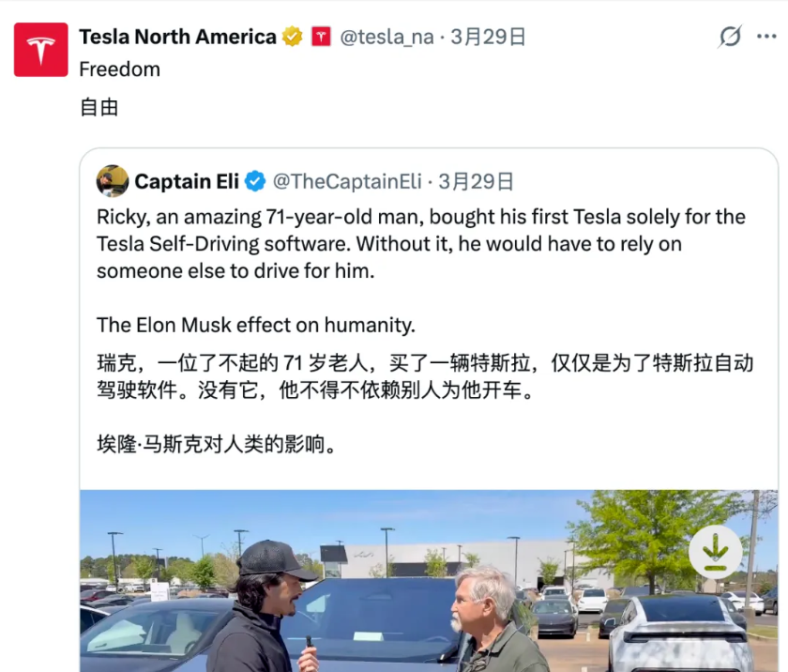The height and width of the screenshot is (672, 788).
Task: Open the main tweet's 3月29日 timestamp
Action: (488, 38)
